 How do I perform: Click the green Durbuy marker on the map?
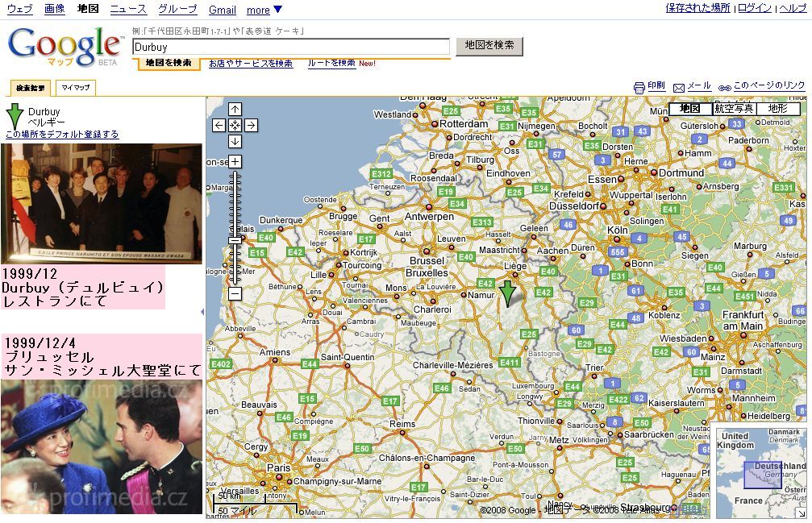[x=507, y=294]
